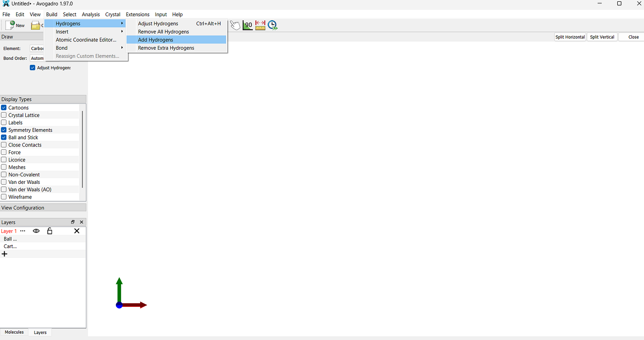
Task: Open the File menu
Action: click(6, 14)
